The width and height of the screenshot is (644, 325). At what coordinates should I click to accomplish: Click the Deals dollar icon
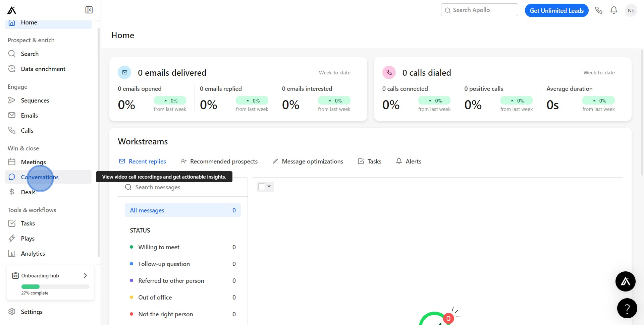12,192
